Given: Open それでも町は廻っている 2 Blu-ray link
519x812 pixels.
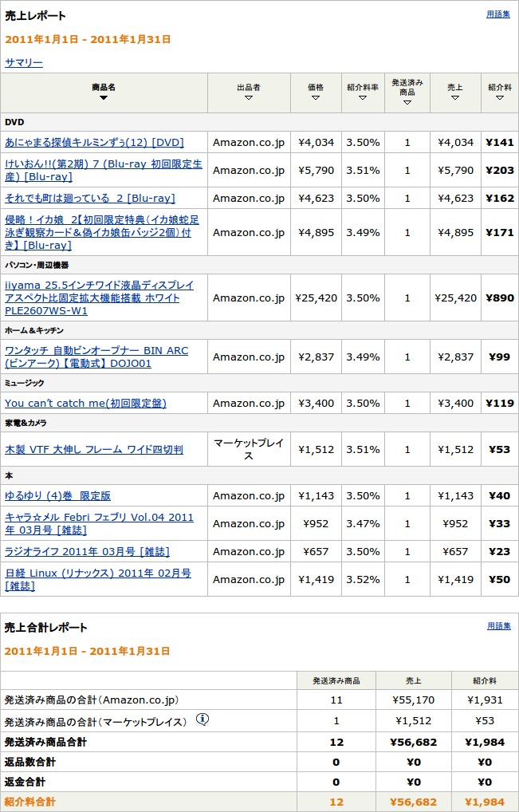Looking at the screenshot, I should (x=90, y=199).
